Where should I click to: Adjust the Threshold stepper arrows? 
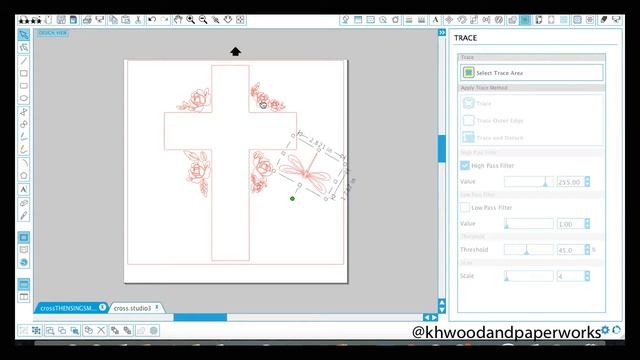[587, 249]
